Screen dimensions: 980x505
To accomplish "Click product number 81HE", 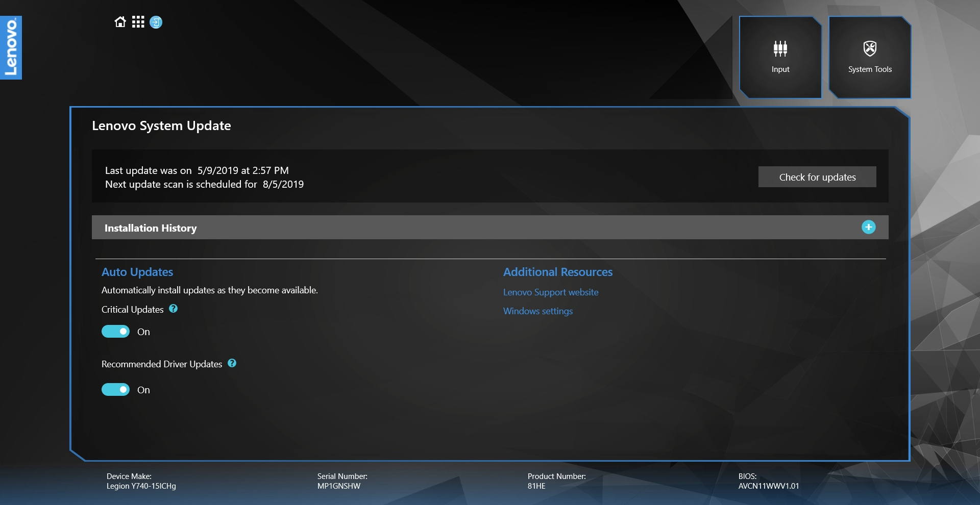I will pyautogui.click(x=536, y=486).
